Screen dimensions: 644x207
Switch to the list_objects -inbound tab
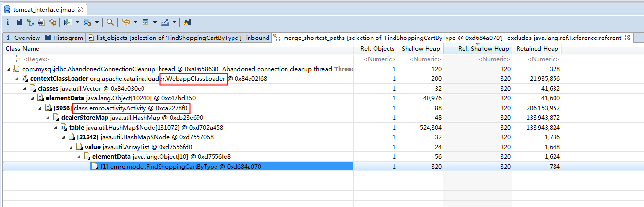179,38
